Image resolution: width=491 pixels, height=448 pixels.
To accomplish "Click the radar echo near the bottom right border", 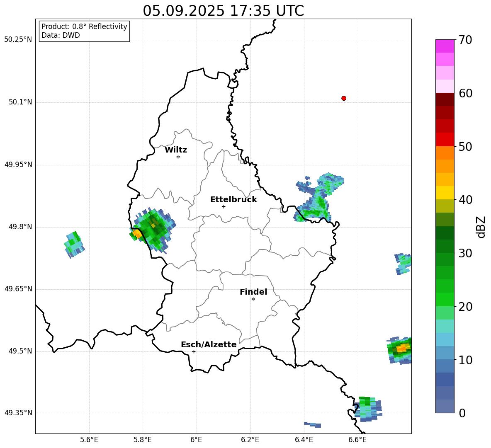I will [367, 409].
